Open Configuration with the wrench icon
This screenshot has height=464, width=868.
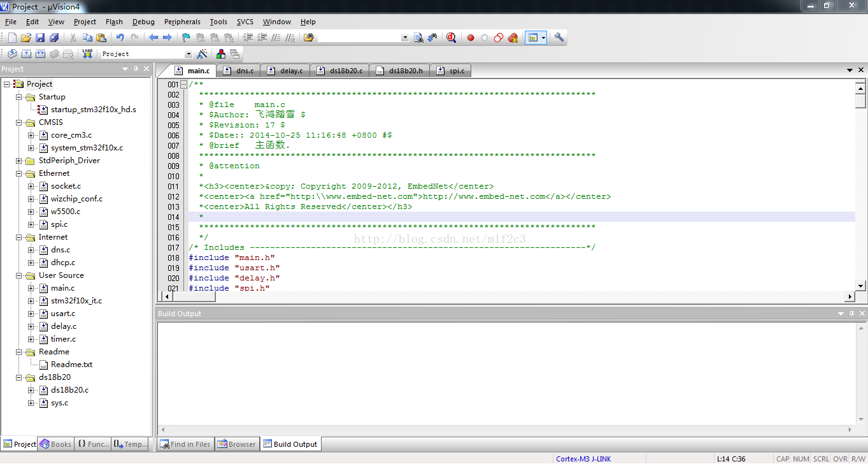coord(559,38)
